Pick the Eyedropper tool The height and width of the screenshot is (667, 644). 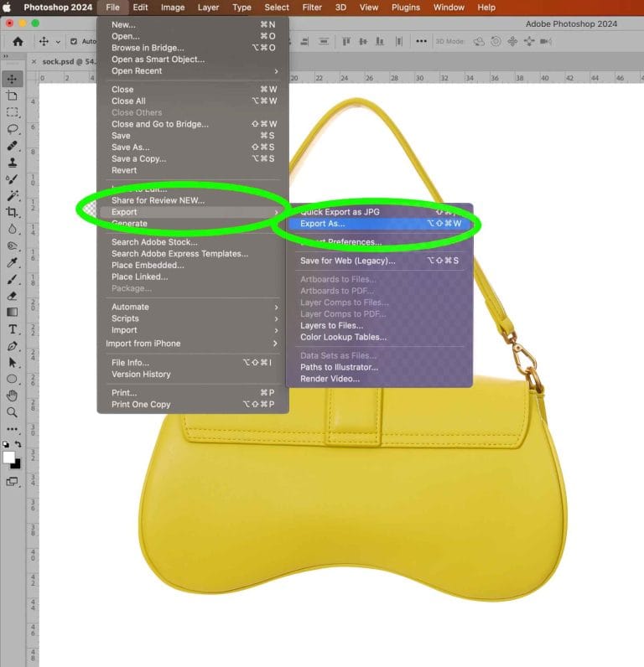point(12,262)
